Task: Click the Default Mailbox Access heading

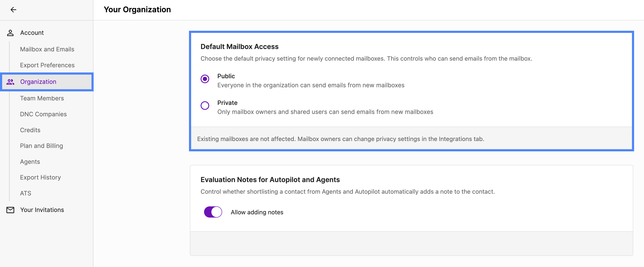Action: coord(239,46)
